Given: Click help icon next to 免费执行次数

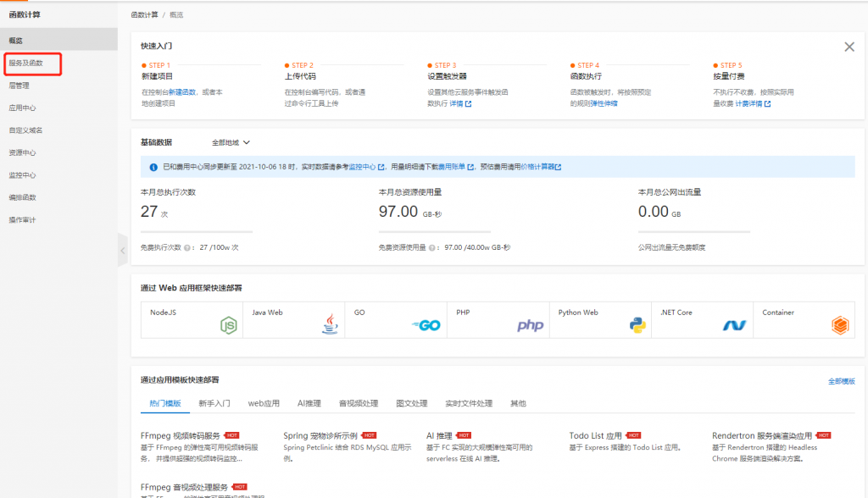Looking at the screenshot, I should 187,248.
